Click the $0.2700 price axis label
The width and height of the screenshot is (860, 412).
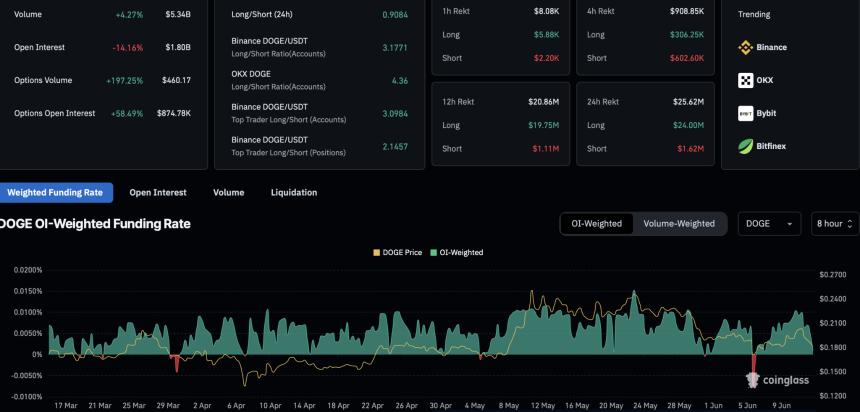(x=832, y=274)
